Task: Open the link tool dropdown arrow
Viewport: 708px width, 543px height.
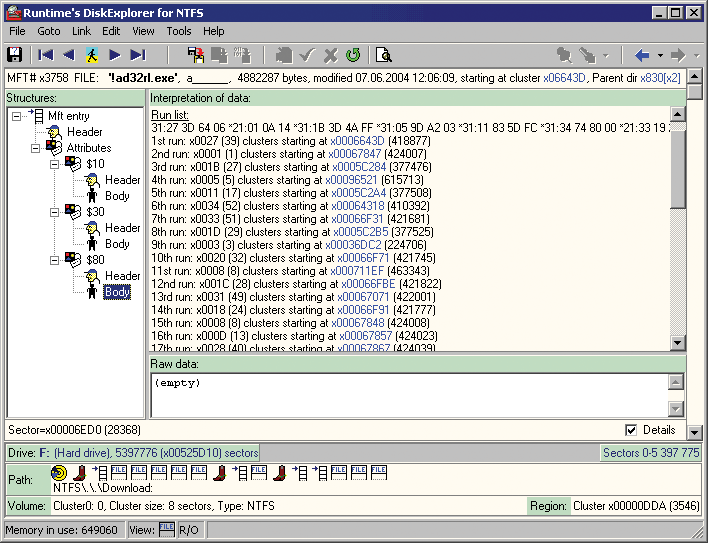Action: pos(606,56)
